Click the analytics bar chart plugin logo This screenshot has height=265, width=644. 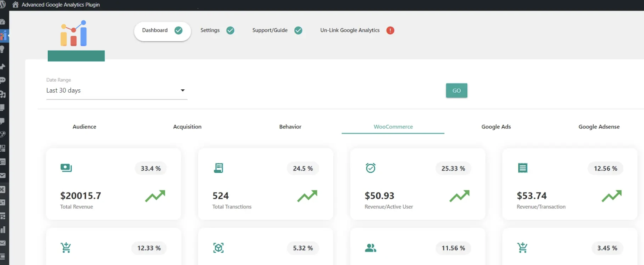(x=74, y=33)
